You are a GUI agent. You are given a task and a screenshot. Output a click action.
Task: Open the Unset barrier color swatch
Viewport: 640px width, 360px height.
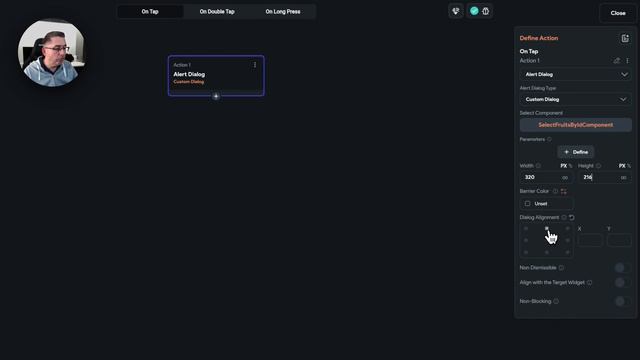(x=546, y=204)
